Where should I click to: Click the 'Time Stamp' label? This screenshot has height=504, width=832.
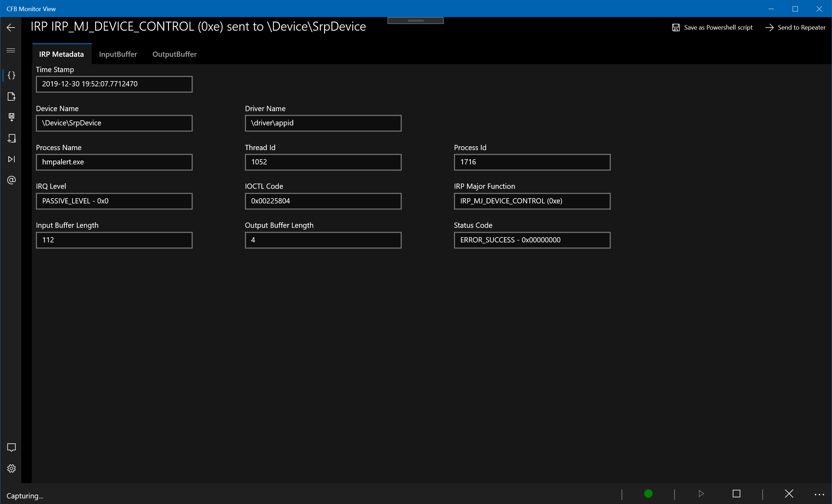tap(55, 69)
